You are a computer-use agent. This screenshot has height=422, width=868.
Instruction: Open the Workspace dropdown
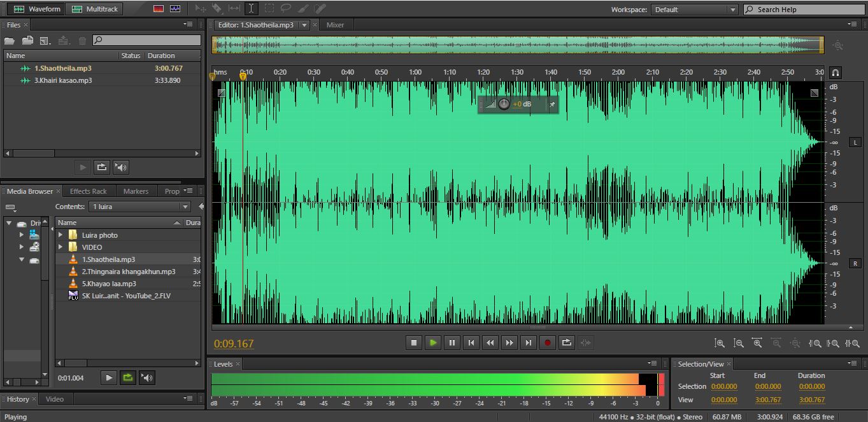click(x=694, y=10)
